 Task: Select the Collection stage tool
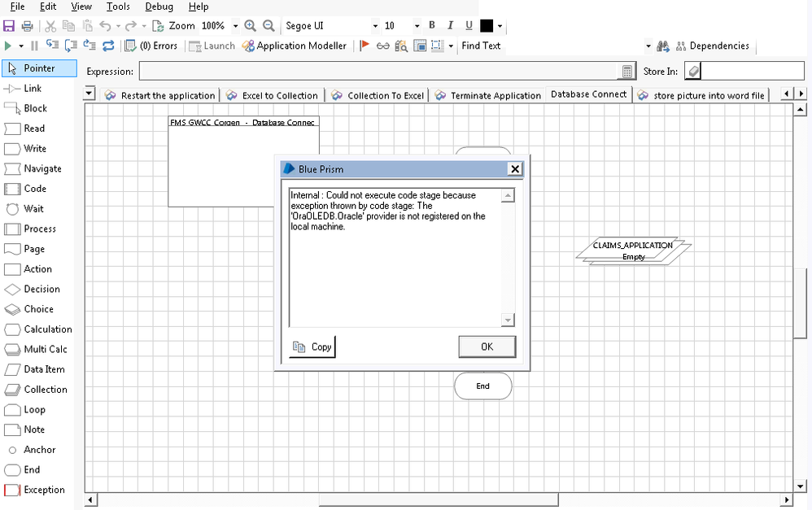[37, 390]
